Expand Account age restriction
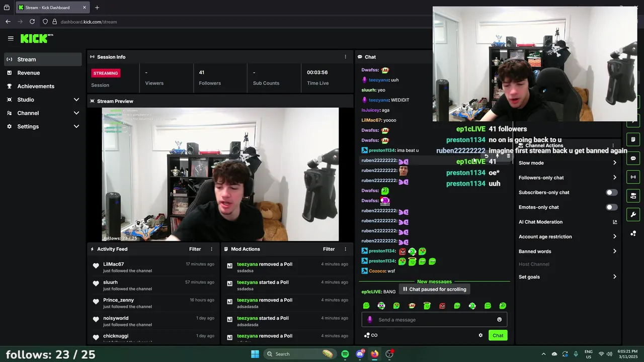Viewport: 644px width, 362px height. pyautogui.click(x=568, y=236)
